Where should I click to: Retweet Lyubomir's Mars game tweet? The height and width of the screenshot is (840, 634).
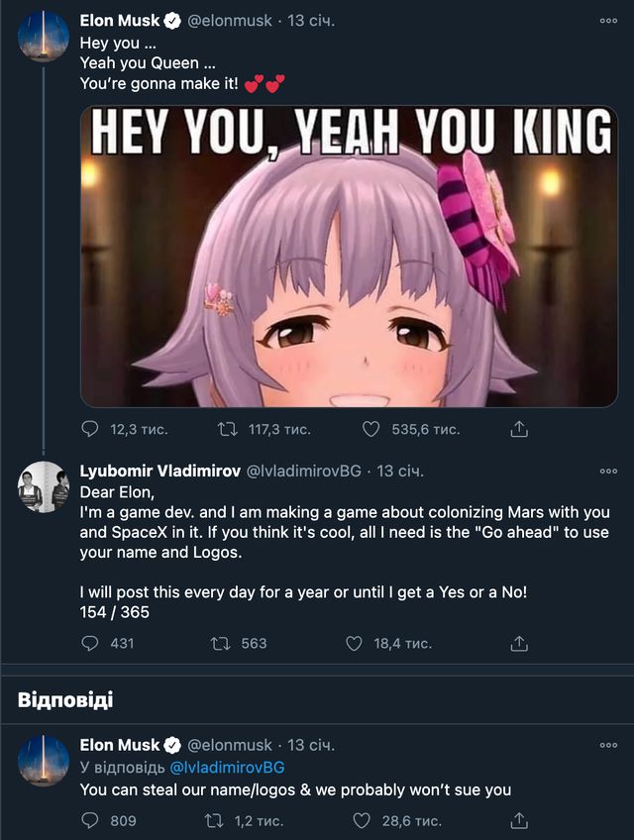click(x=220, y=643)
